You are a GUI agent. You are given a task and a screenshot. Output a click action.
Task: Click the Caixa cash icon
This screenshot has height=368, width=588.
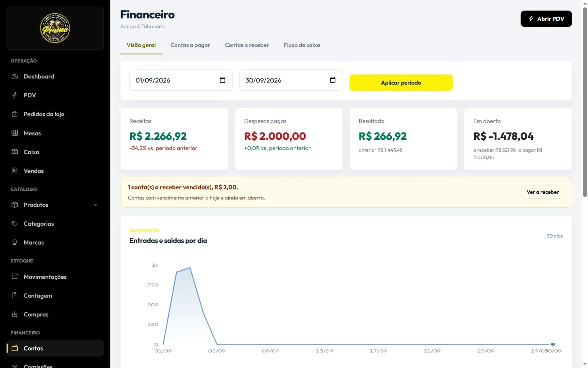click(15, 152)
